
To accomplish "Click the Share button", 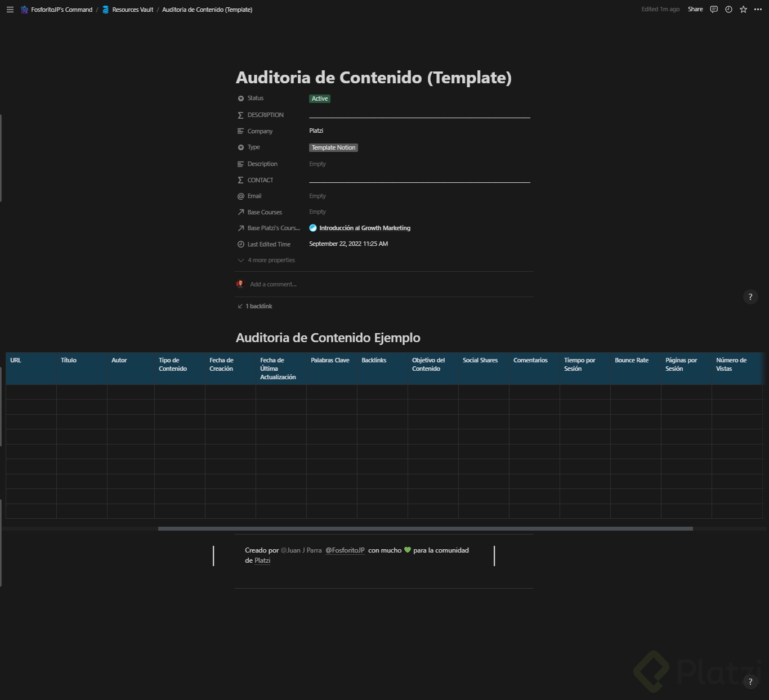I will click(695, 10).
